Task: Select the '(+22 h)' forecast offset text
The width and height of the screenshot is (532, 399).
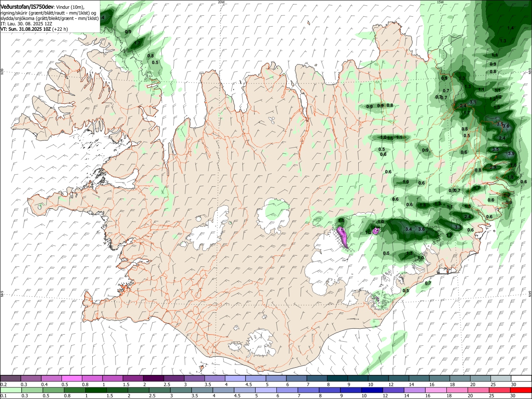Action: [x=60, y=29]
